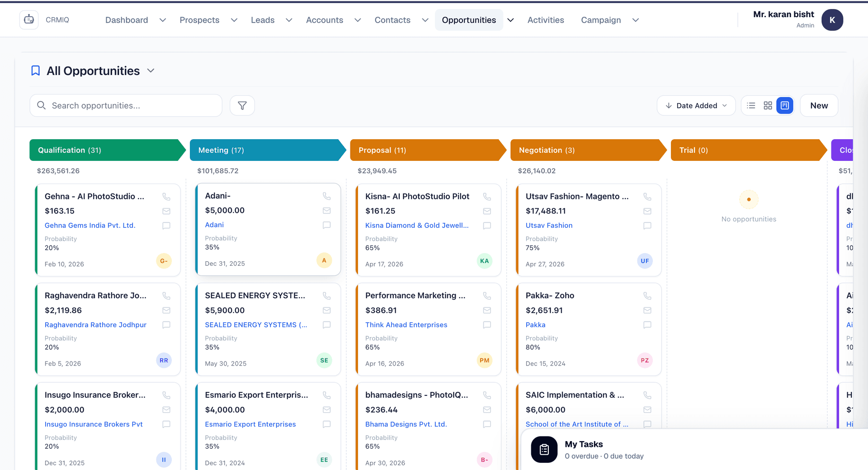Select the blue Meeting stage header
The width and height of the screenshot is (868, 470).
coord(268,150)
